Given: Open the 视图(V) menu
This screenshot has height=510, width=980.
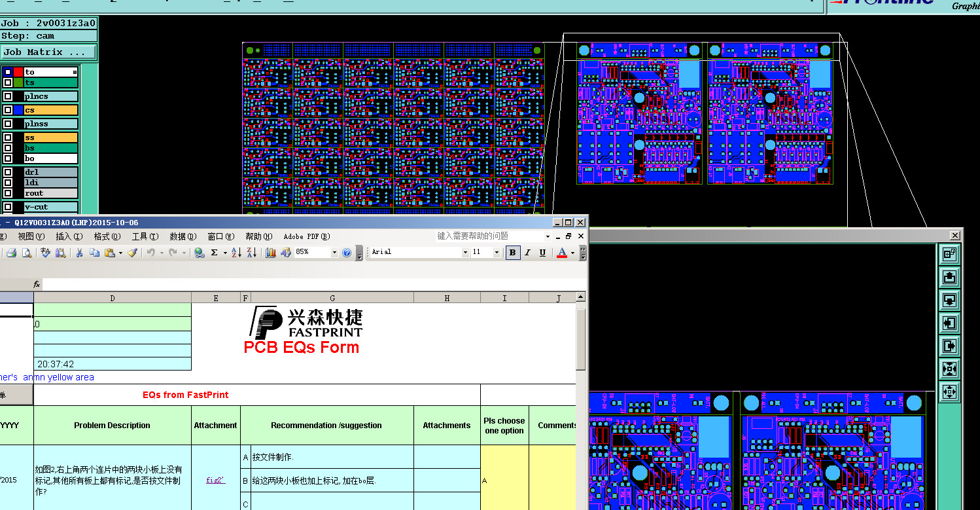Looking at the screenshot, I should (x=31, y=236).
